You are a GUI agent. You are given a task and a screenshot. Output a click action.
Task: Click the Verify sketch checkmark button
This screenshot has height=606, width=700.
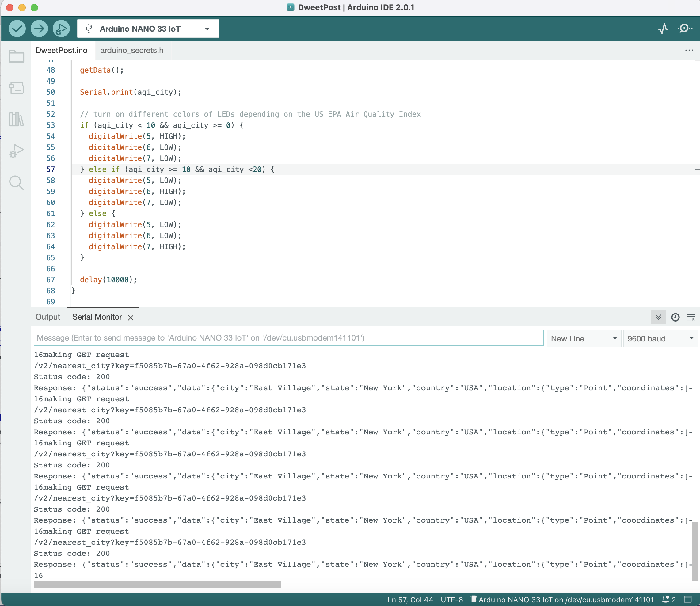tap(17, 29)
